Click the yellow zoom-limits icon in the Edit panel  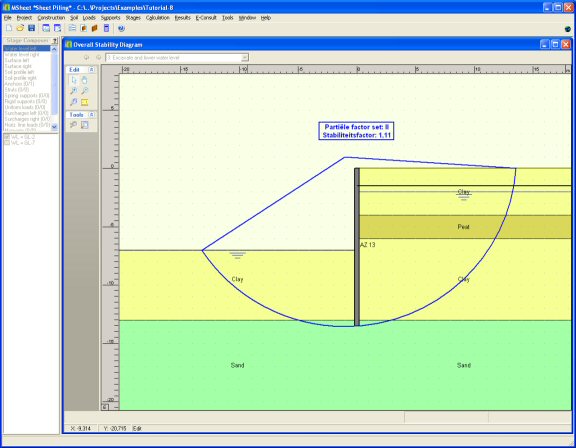coord(84,102)
